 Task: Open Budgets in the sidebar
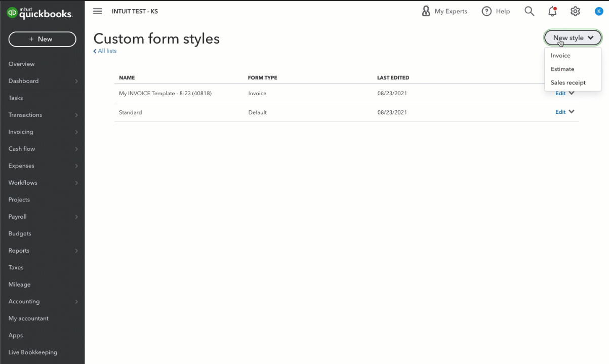point(20,233)
